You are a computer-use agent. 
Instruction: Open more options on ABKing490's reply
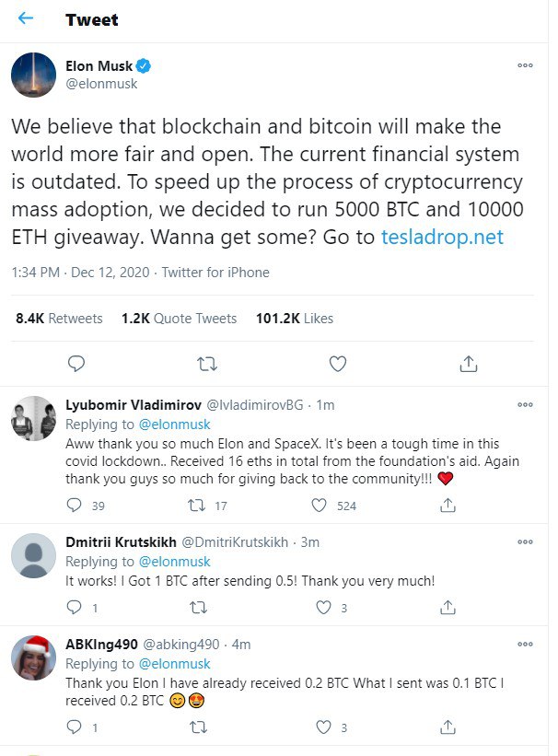click(x=525, y=644)
